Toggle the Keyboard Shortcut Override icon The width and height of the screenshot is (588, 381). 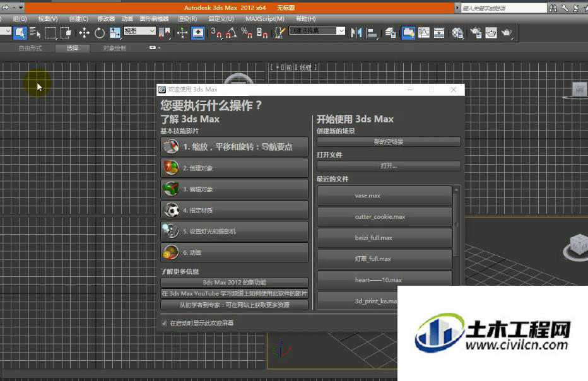coord(197,33)
